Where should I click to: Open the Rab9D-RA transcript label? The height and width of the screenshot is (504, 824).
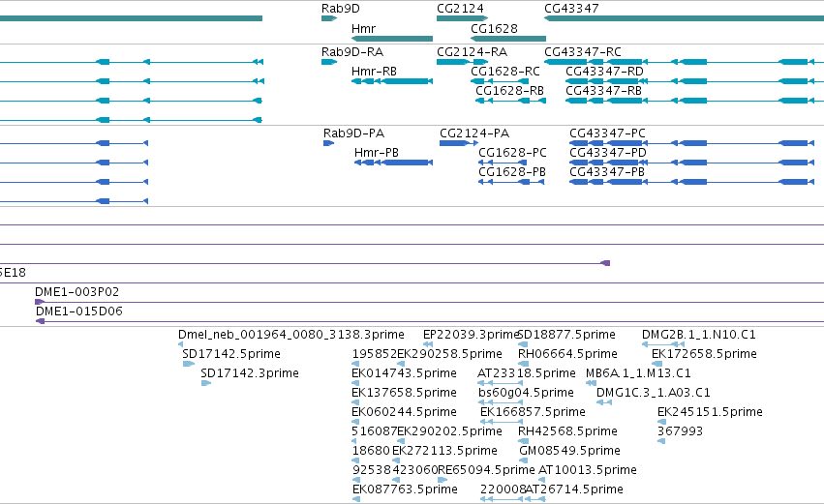(x=352, y=52)
